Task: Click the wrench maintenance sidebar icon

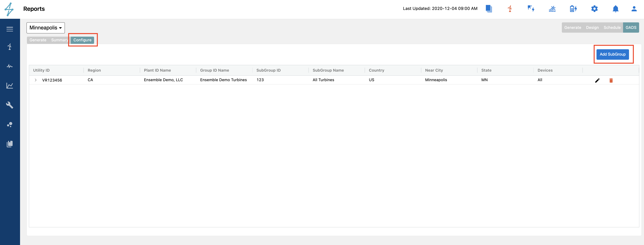Action: 10,105
